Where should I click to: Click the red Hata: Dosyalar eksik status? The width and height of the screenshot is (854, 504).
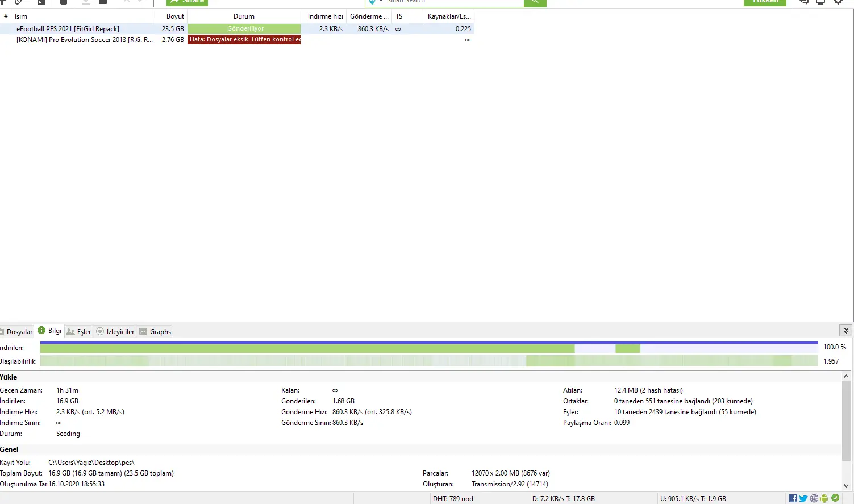point(244,40)
